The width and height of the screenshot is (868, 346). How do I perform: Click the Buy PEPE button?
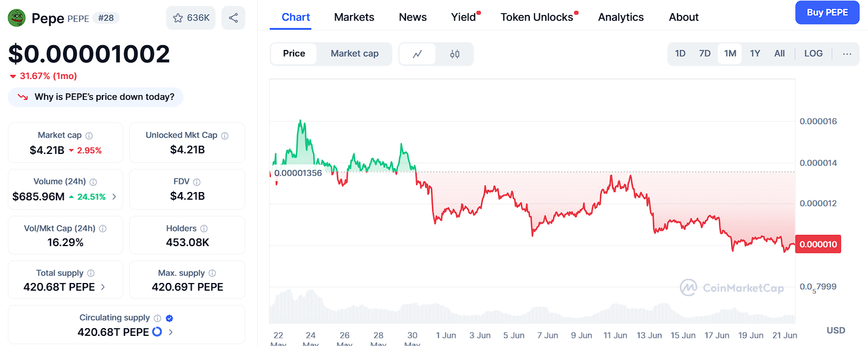click(827, 12)
